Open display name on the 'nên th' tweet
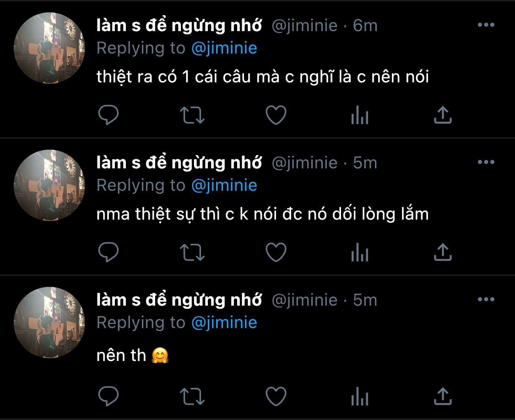The height and width of the screenshot is (420, 515). tap(179, 300)
